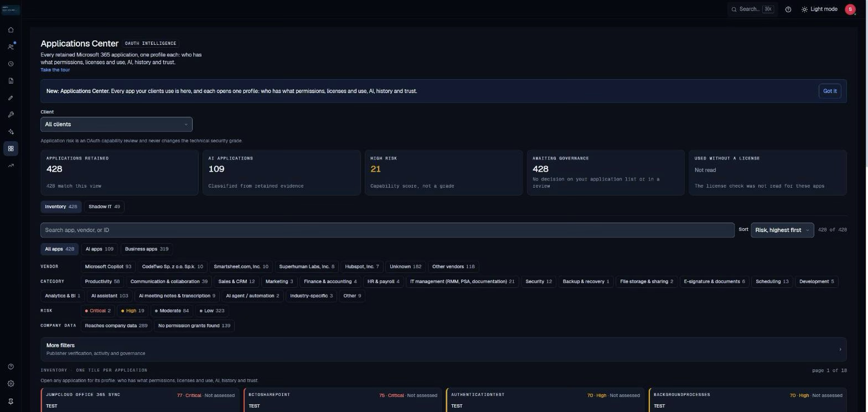The height and width of the screenshot is (412, 868).
Task: Switch to Light mode
Action: tap(819, 9)
